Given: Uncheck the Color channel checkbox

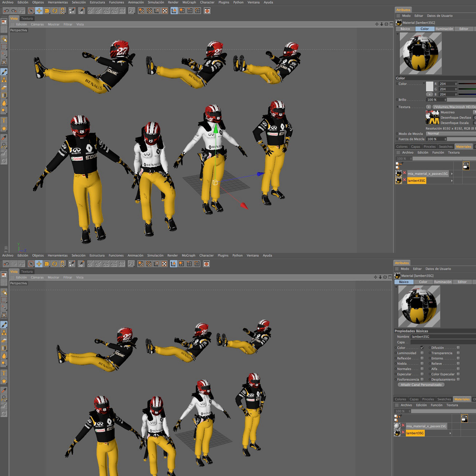Looking at the screenshot, I should tap(422, 348).
